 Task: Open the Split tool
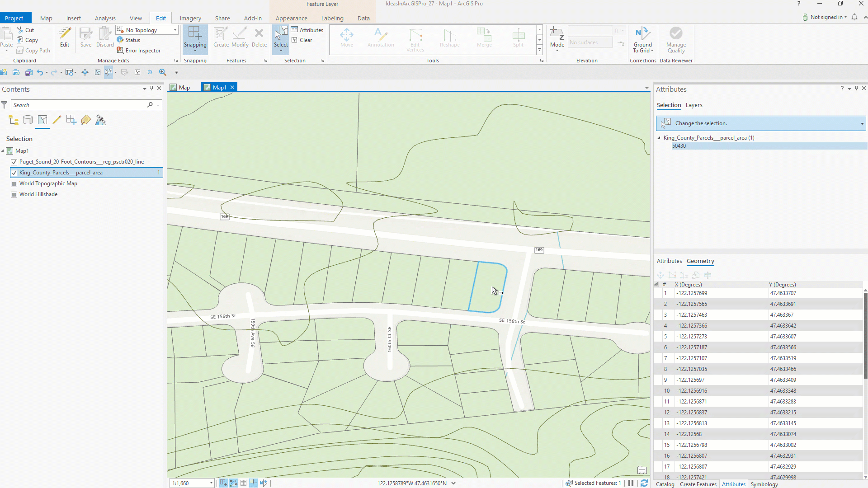coord(518,38)
